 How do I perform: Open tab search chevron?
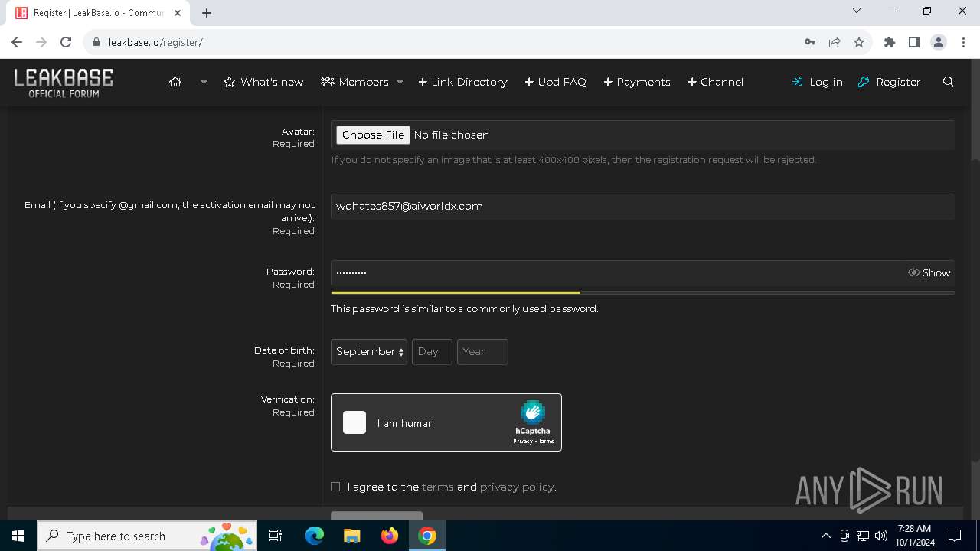857,11
